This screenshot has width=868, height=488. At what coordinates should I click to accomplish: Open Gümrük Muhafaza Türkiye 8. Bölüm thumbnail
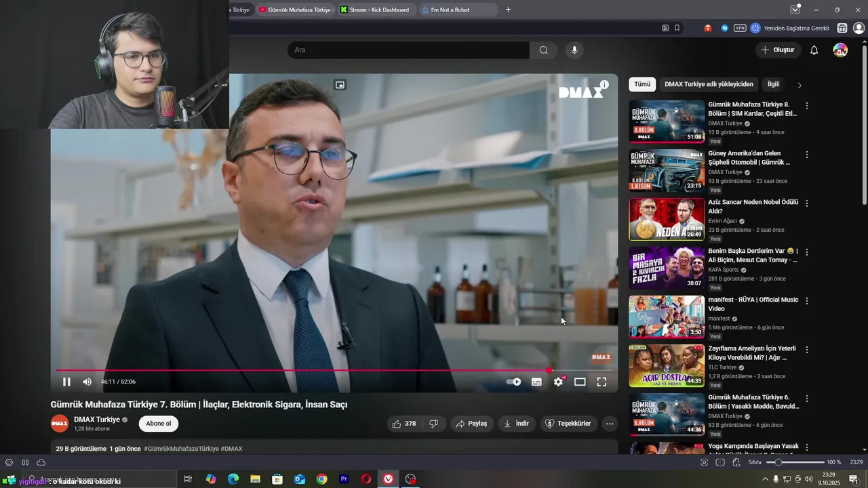[667, 121]
